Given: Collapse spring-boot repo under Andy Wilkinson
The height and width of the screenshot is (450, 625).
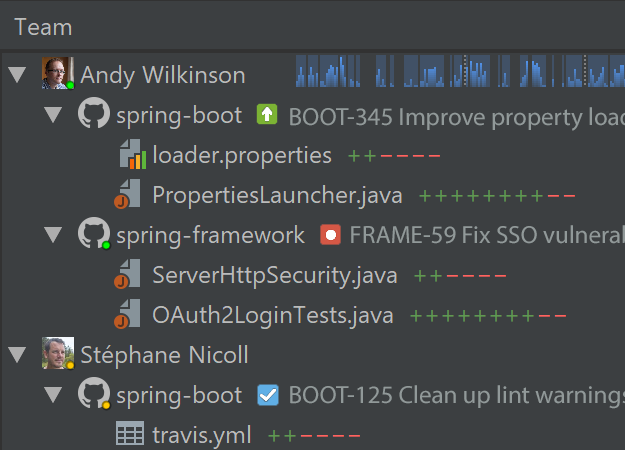Looking at the screenshot, I should (x=53, y=115).
